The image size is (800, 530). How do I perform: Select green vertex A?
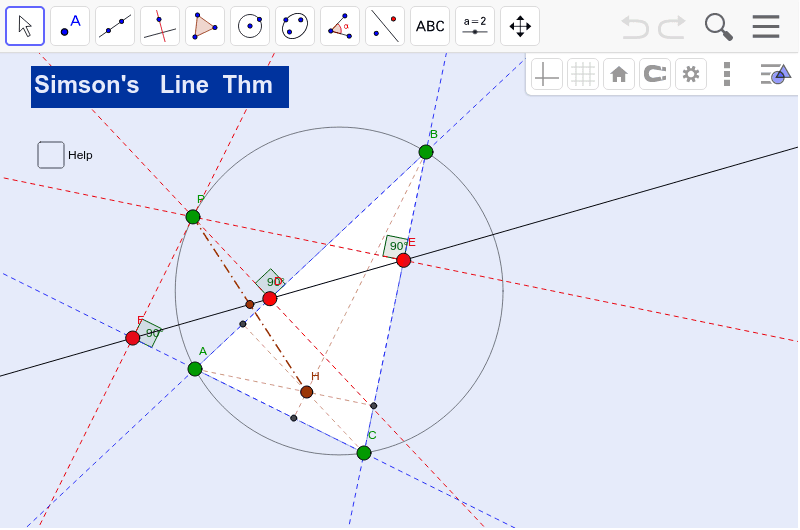tap(195, 369)
